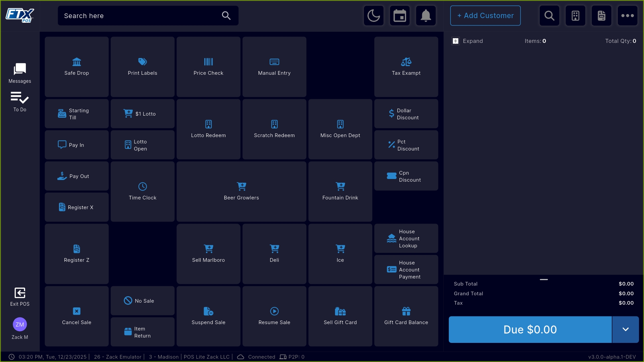Click version 'v3.0.0-alpha.1-DEV' text
Screen dimensions: 644x362
pyautogui.click(x=612, y=357)
